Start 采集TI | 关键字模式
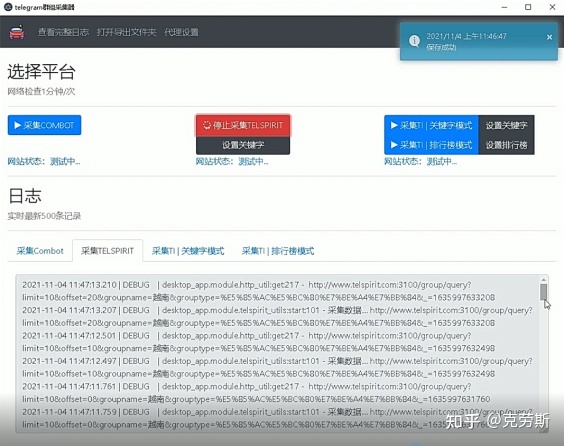Viewport: 565px width, 446px height. [x=431, y=125]
